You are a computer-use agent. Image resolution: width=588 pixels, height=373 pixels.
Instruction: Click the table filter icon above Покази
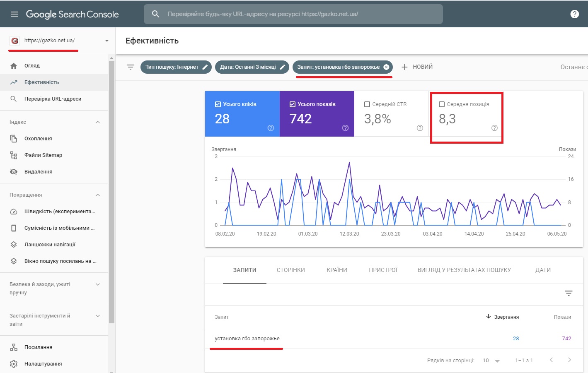[569, 293]
